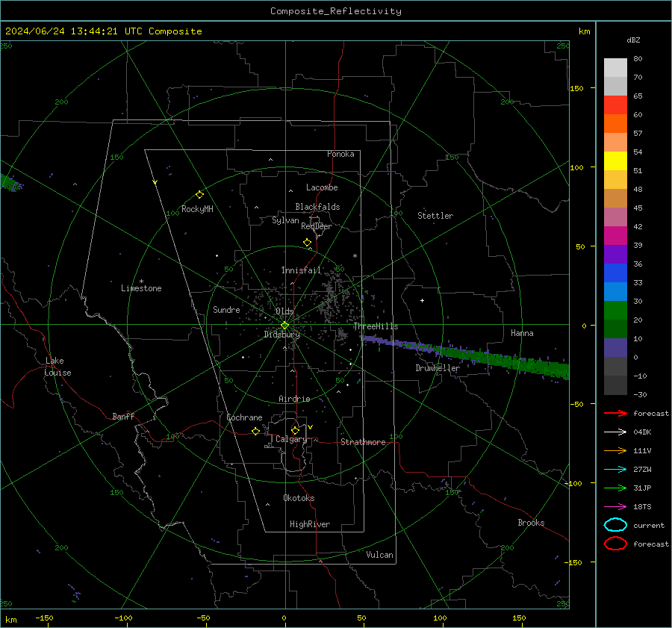Click the indigo legend color swatch
672x628 pixels.
click(615, 347)
